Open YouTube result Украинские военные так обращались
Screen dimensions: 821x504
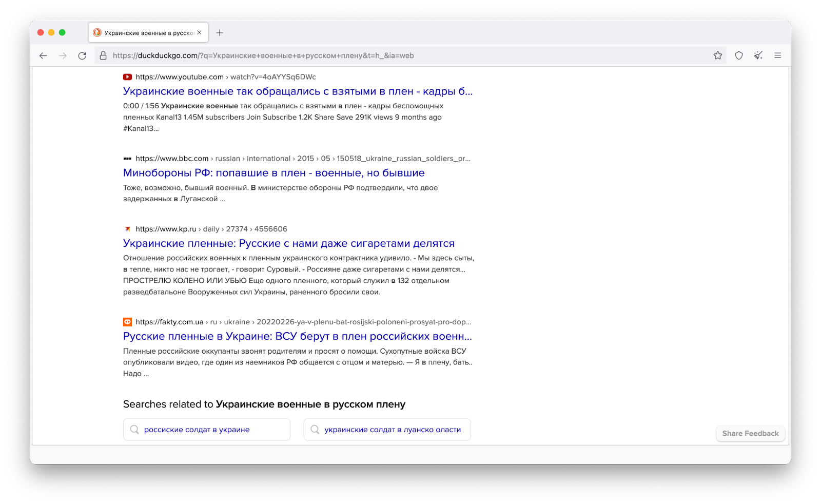click(298, 91)
